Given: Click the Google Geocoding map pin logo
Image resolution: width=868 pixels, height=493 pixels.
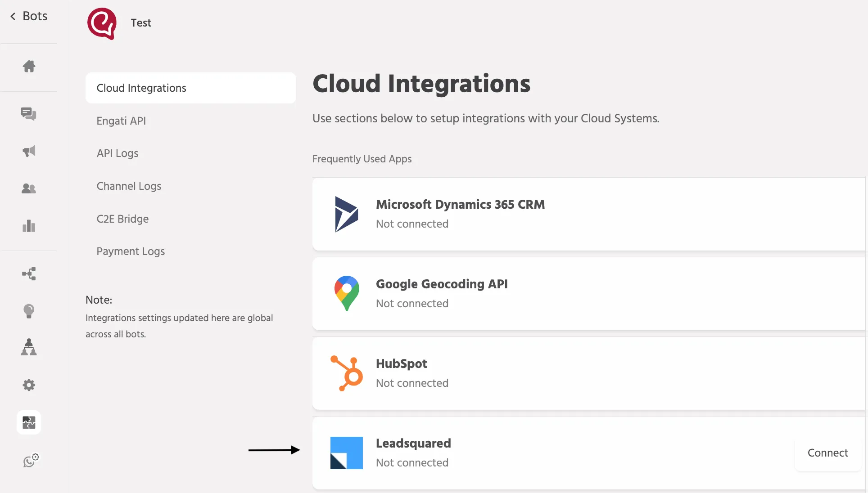Looking at the screenshot, I should click(x=347, y=294).
